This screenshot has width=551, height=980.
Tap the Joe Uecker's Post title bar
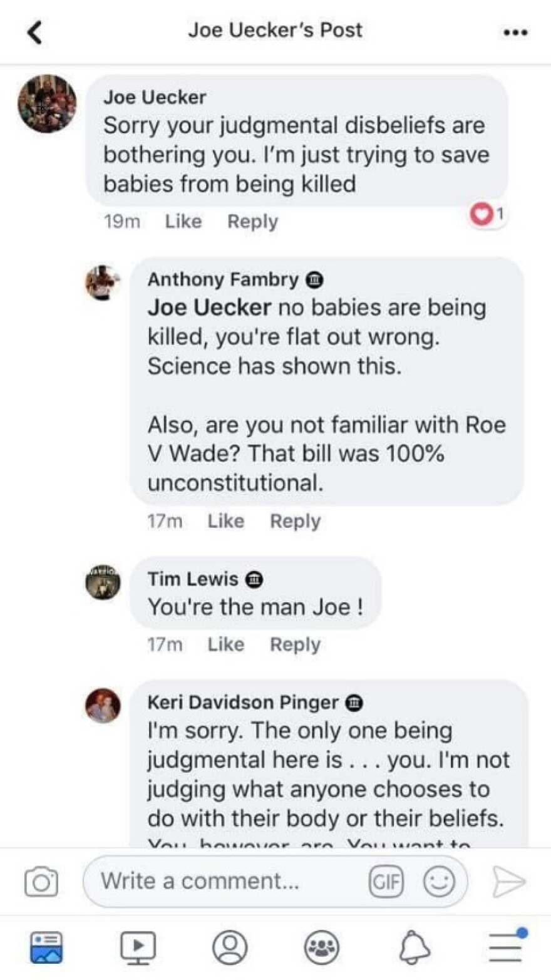pos(275,29)
